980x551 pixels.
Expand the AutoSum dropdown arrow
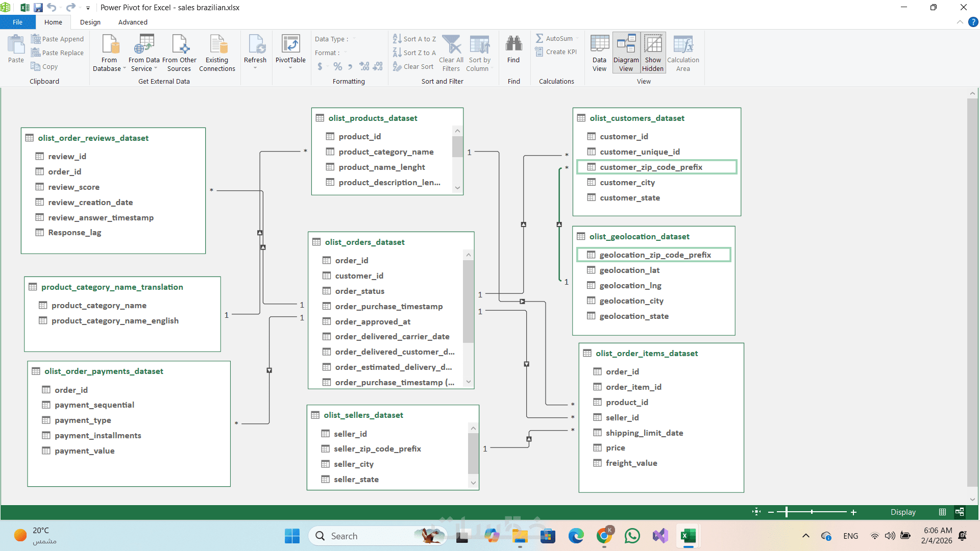click(x=577, y=39)
